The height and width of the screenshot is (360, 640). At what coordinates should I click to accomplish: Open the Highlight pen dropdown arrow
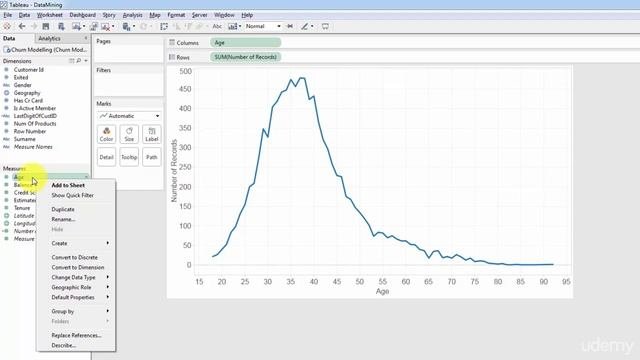click(312, 26)
